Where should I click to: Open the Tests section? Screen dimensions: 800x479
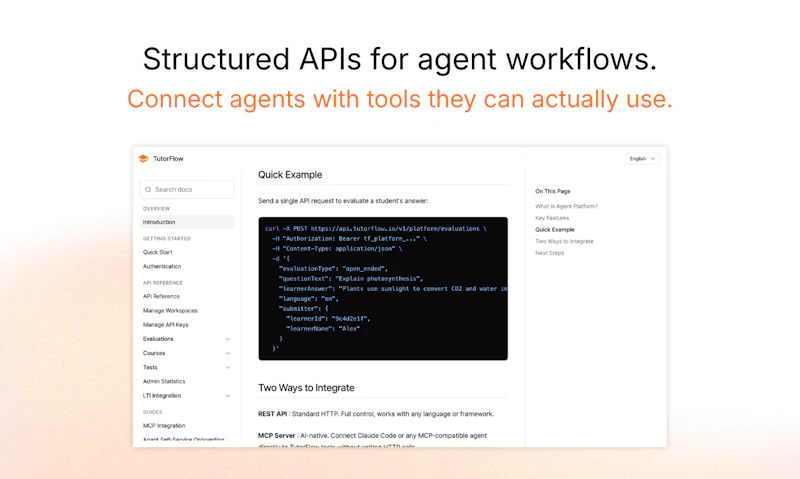(150, 367)
